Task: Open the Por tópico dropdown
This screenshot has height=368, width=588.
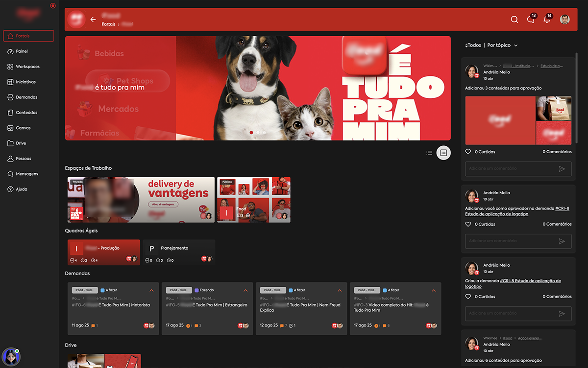Action: tap(501, 45)
